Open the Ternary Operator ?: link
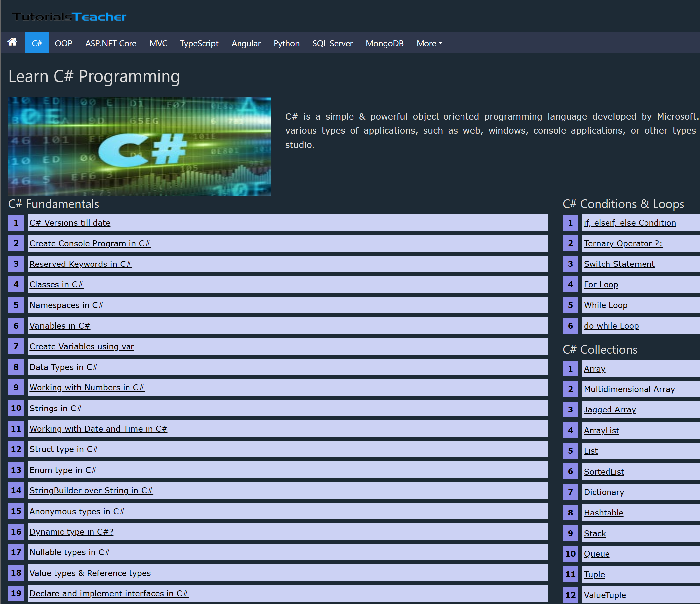This screenshot has height=604, width=700. click(623, 244)
